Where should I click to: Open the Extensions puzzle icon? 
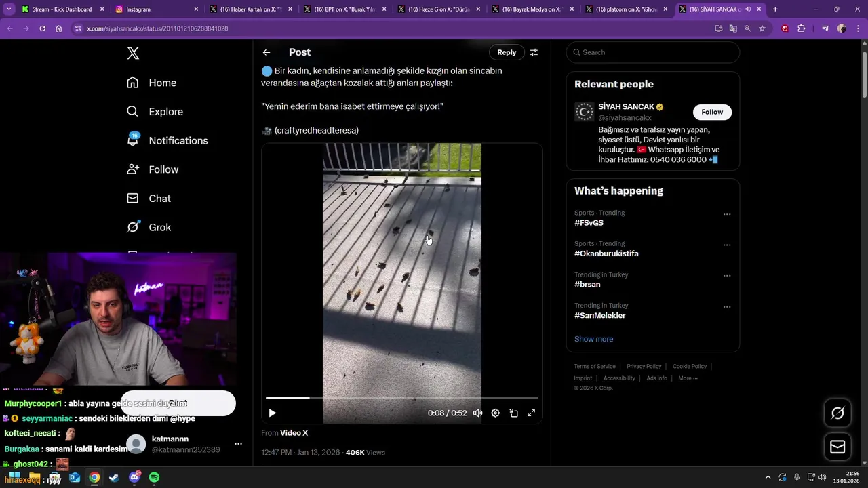tap(802, 28)
